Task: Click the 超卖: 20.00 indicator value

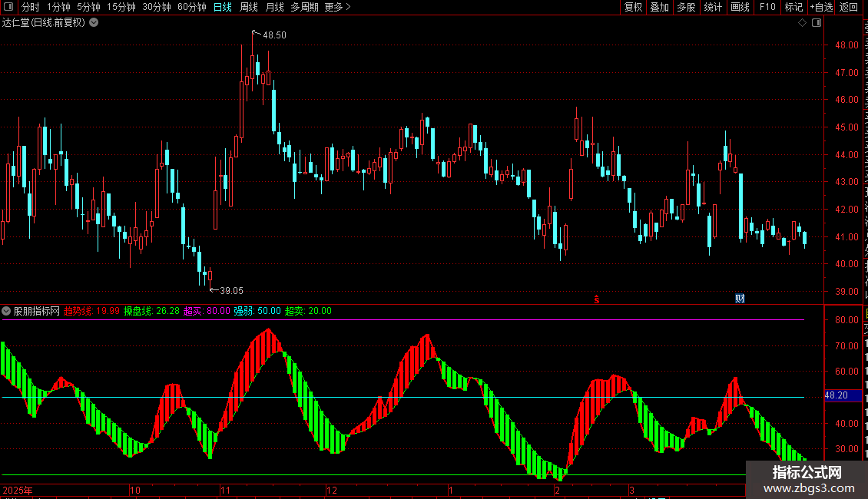Action: (308, 311)
